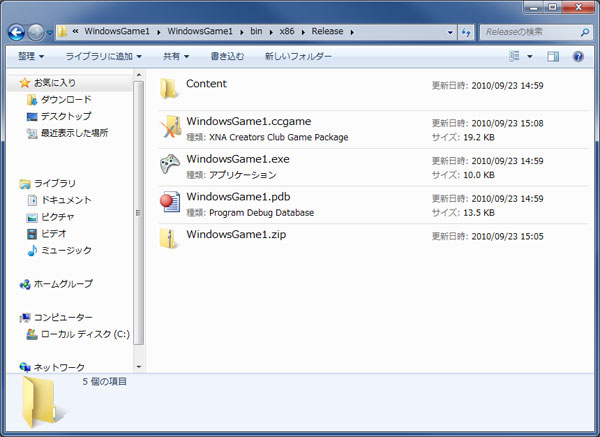The width and height of the screenshot is (600, 437).
Task: Open ローカル ディスク (C:)
Action: tap(85, 334)
